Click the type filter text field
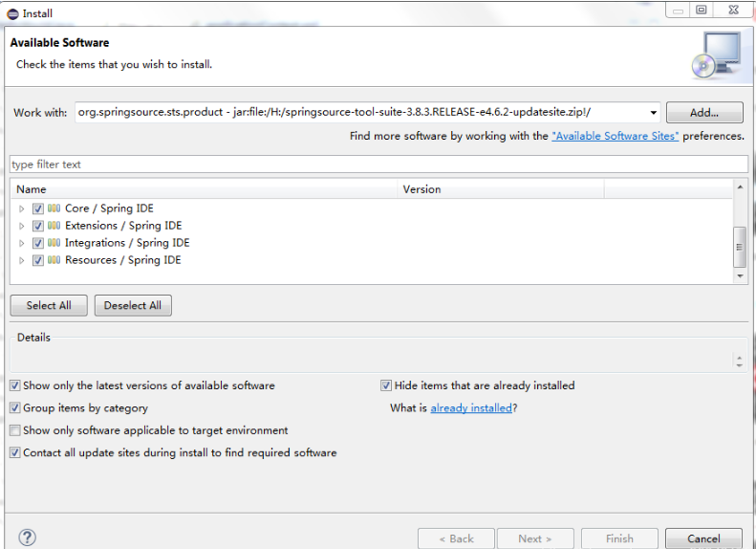The height and width of the screenshot is (549, 756). (377, 165)
